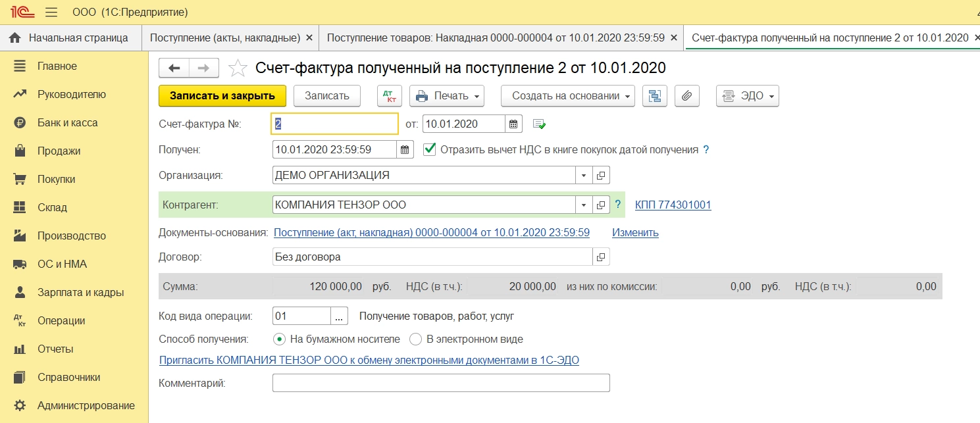Open Руководителю section
This screenshot has height=423, width=980.
[x=71, y=94]
